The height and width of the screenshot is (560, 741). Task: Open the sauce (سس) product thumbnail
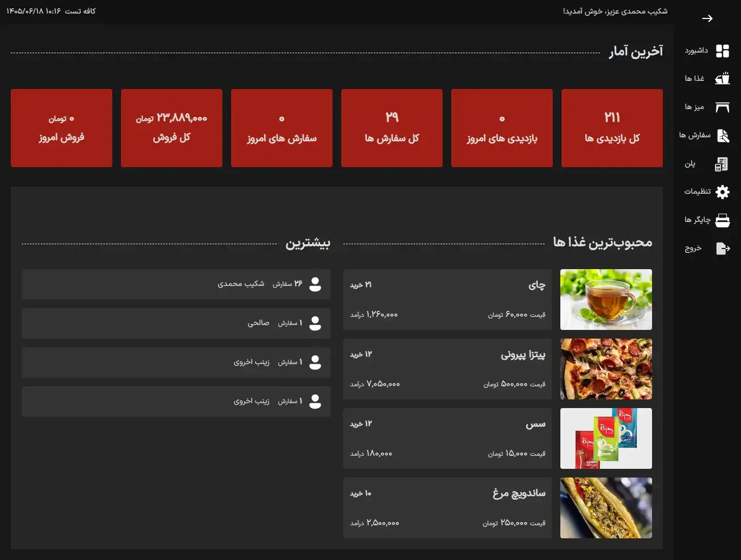[x=606, y=438]
